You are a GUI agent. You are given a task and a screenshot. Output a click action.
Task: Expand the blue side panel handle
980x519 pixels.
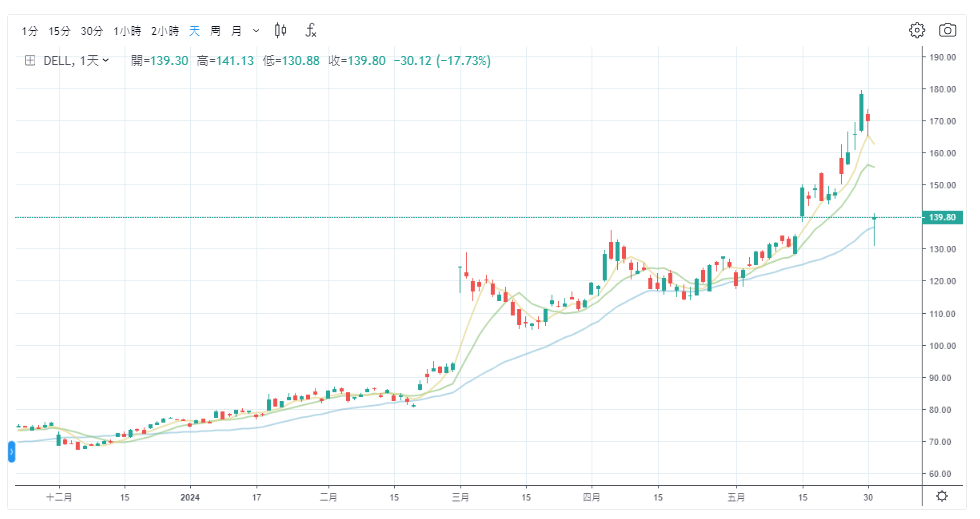11,451
